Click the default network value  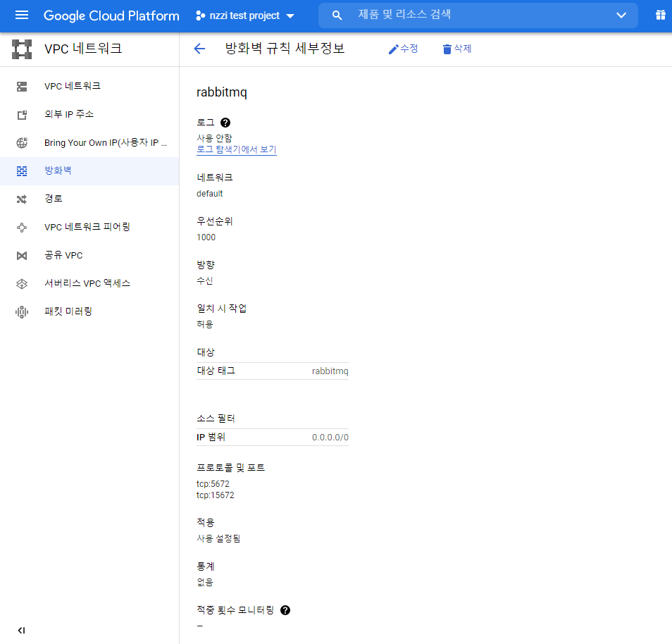210,194
